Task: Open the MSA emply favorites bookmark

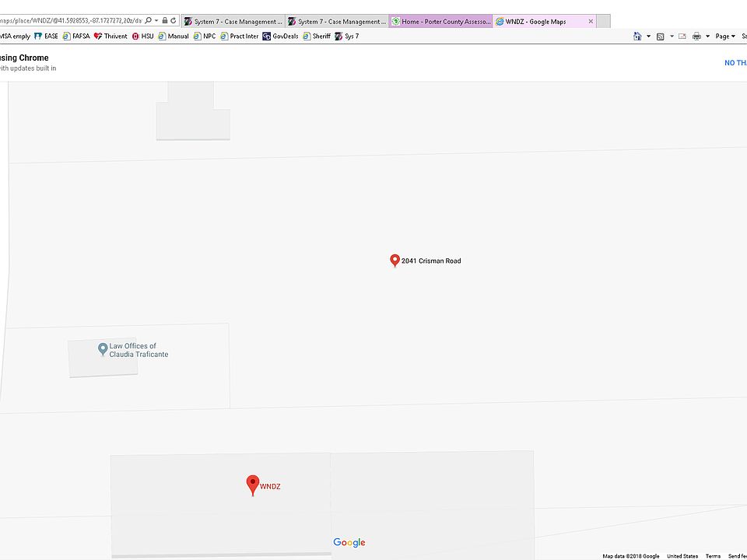Action: click(x=15, y=37)
